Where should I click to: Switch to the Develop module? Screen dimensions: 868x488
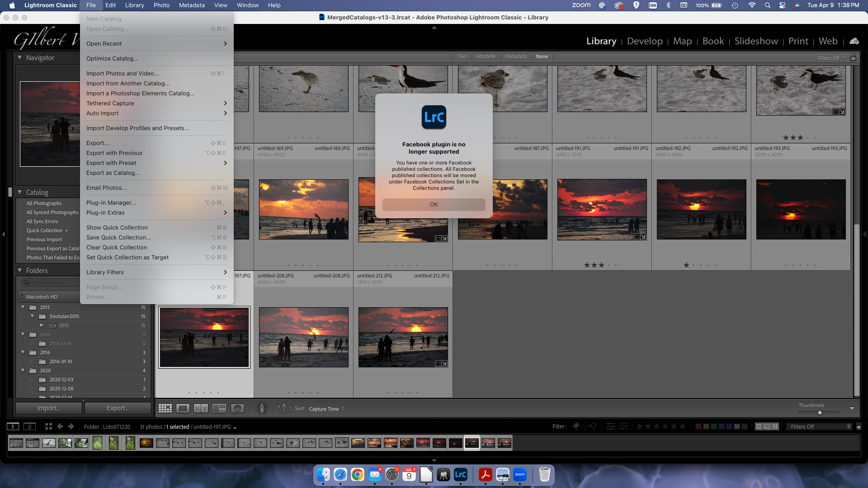point(644,41)
